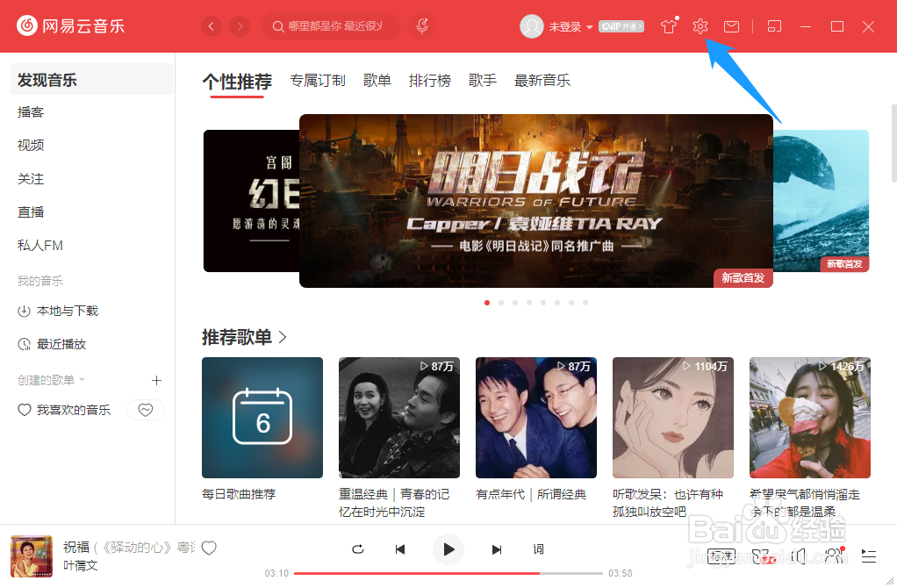The image size is (897, 588).
Task: Click the listen-to-identify microphone icon
Action: [x=422, y=26]
